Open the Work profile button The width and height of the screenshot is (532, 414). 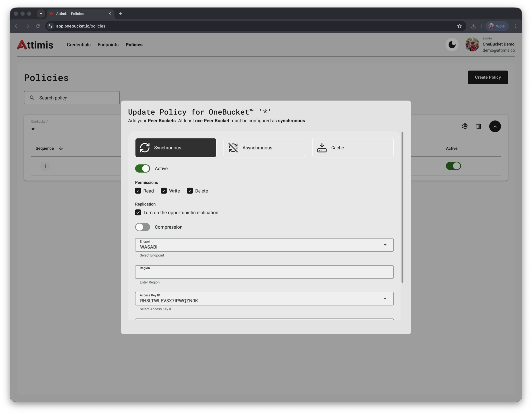click(497, 26)
